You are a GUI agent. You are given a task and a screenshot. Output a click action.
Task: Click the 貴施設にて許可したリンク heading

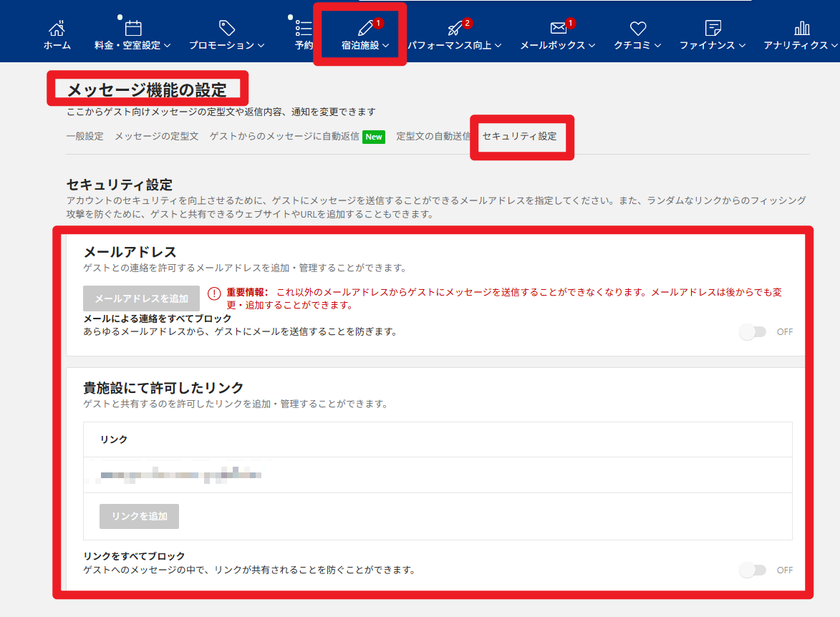pos(163,388)
